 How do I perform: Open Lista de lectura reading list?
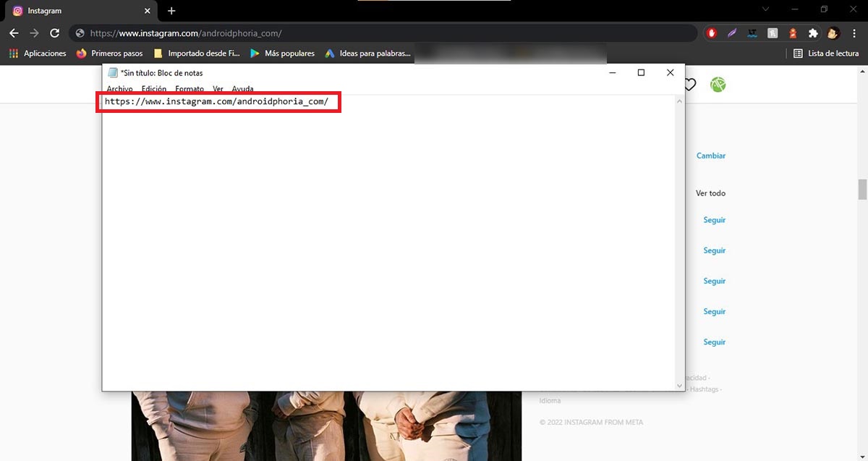tap(826, 54)
